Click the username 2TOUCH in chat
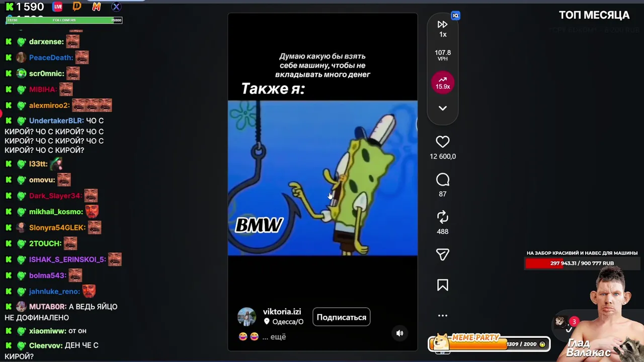This screenshot has height=362, width=644. [45, 243]
